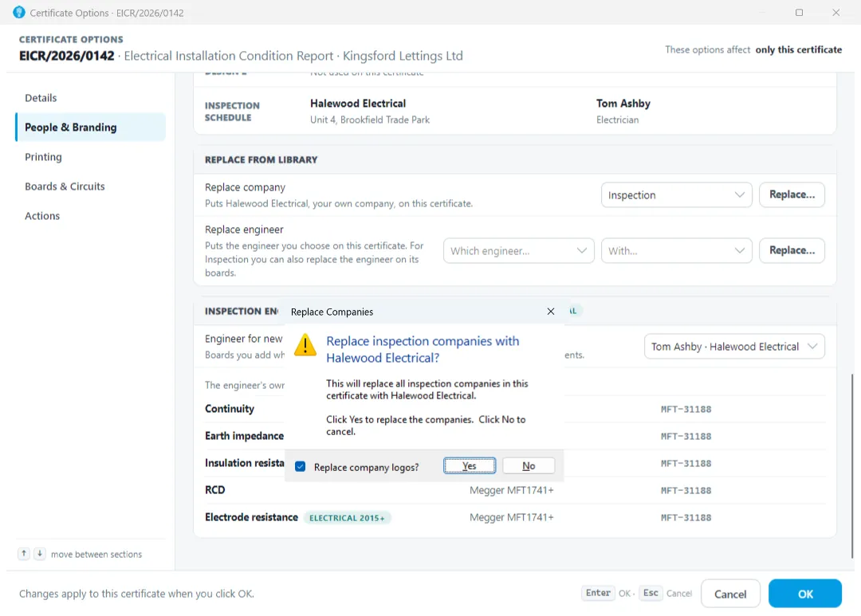Screen dimensions: 861x616
Task: Click the ELECTRICAL 2015+ badge
Action: point(347,518)
